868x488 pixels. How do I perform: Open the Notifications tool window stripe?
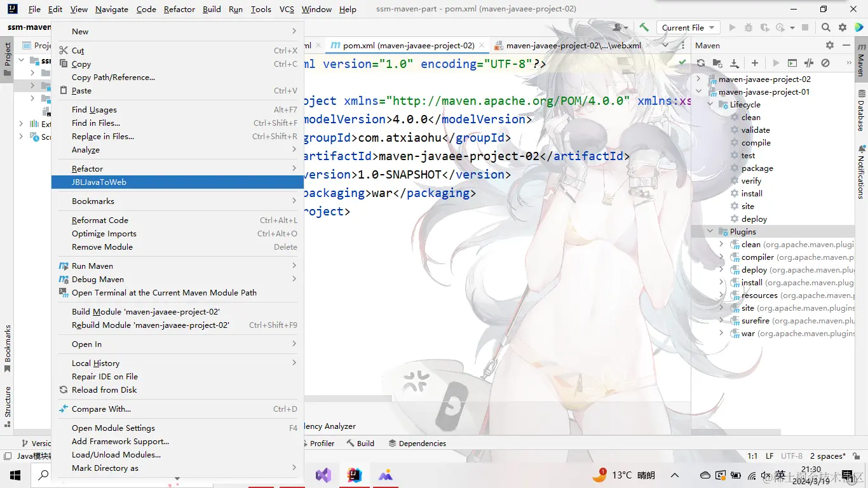[861, 173]
